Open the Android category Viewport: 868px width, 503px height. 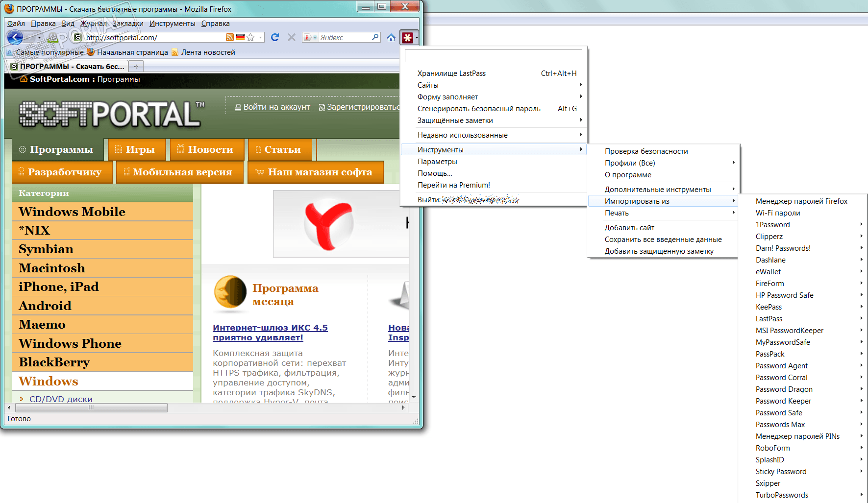(102, 306)
